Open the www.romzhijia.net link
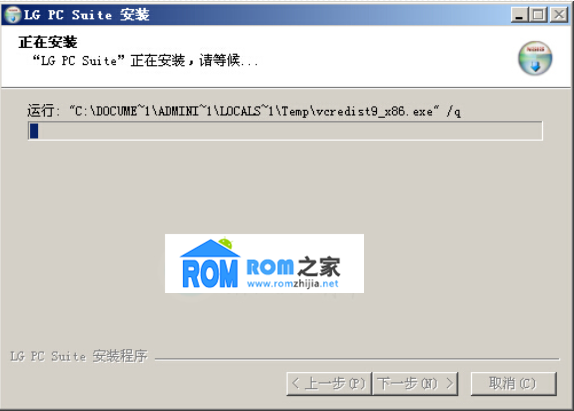This screenshot has height=411, width=574. click(x=292, y=284)
